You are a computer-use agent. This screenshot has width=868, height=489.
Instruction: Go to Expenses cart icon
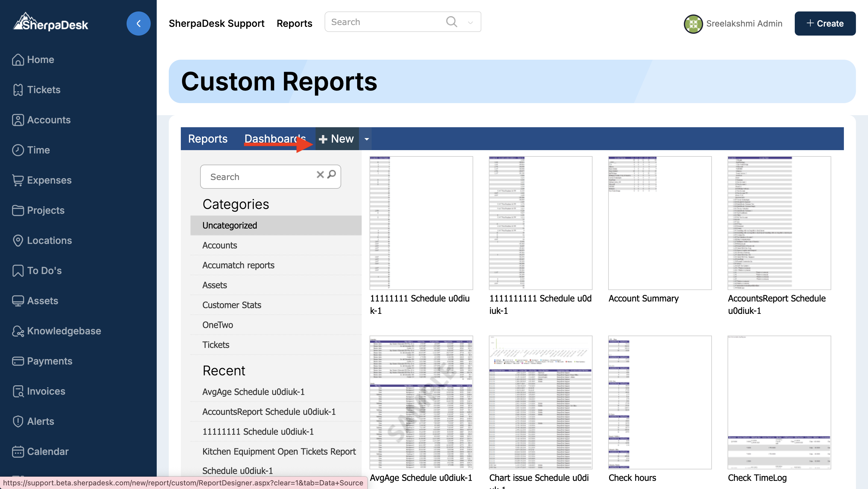coord(18,180)
